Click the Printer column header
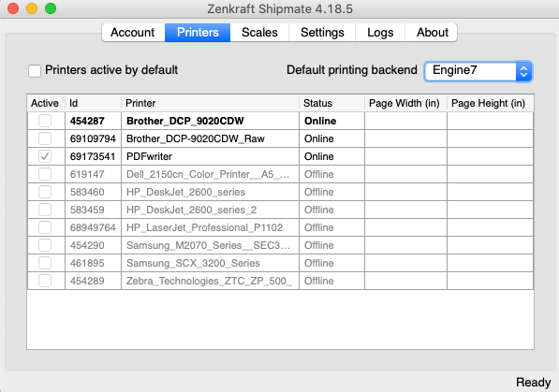Screen dimensions: 559x392 click(211, 103)
